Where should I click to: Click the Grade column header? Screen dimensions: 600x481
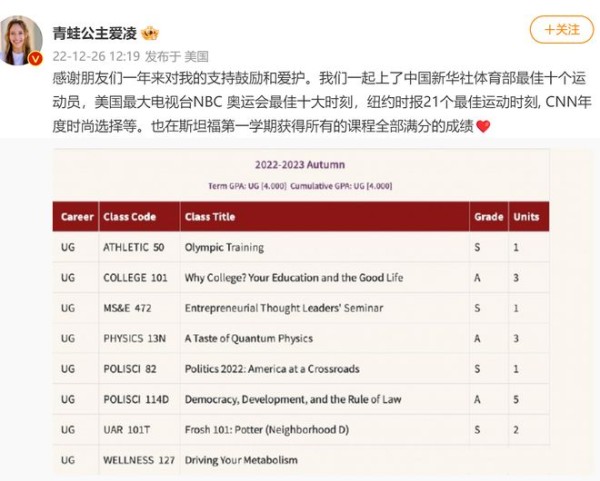click(x=489, y=217)
